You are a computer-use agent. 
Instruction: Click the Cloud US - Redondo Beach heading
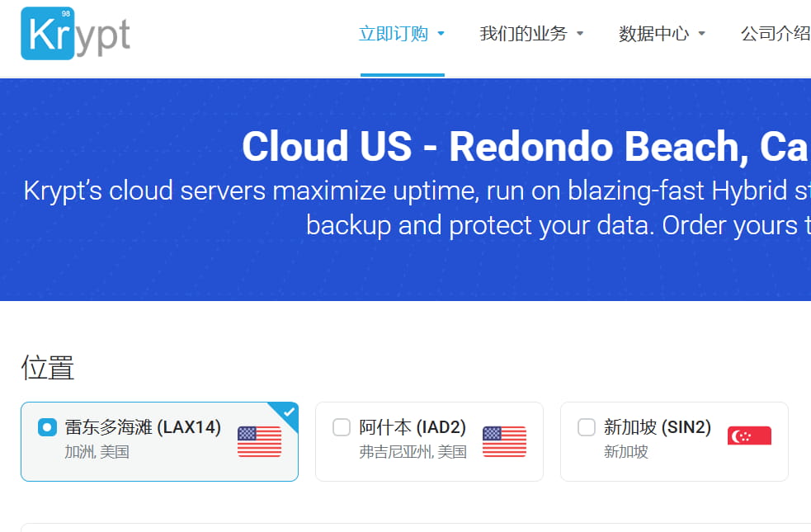click(x=525, y=147)
